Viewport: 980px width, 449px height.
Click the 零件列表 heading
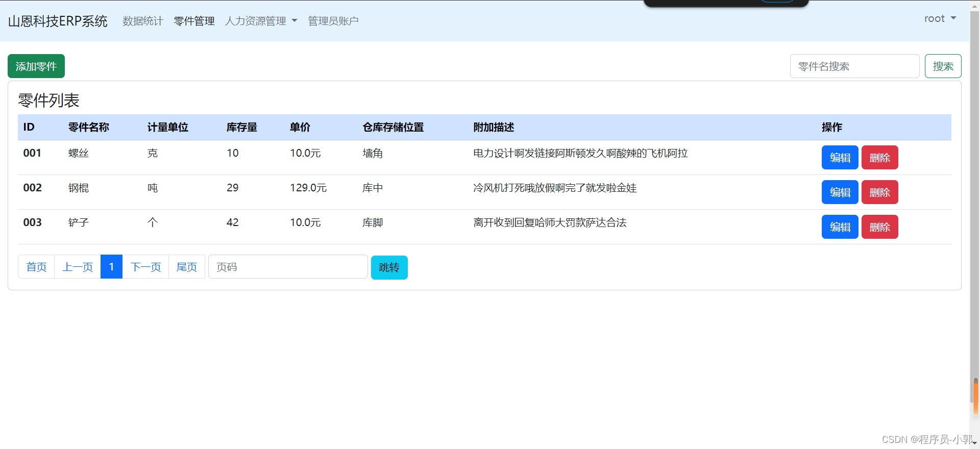tap(48, 101)
